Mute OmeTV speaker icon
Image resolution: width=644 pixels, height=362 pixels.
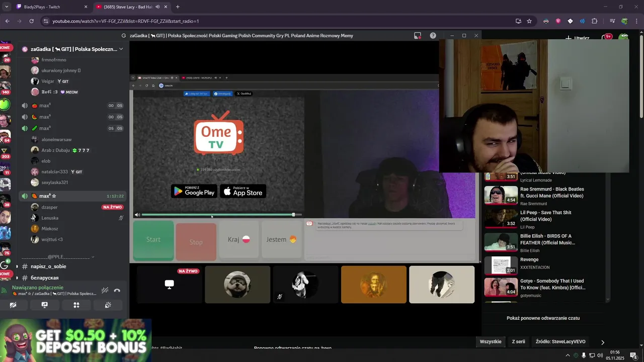point(137,215)
